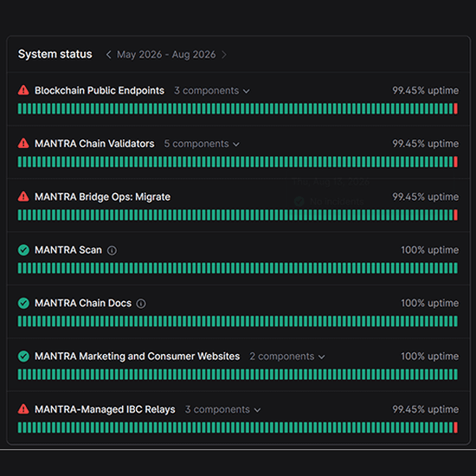The width and height of the screenshot is (476, 476).
Task: Open the info icon next to MANTRA Chain Docs
Action: tap(141, 304)
